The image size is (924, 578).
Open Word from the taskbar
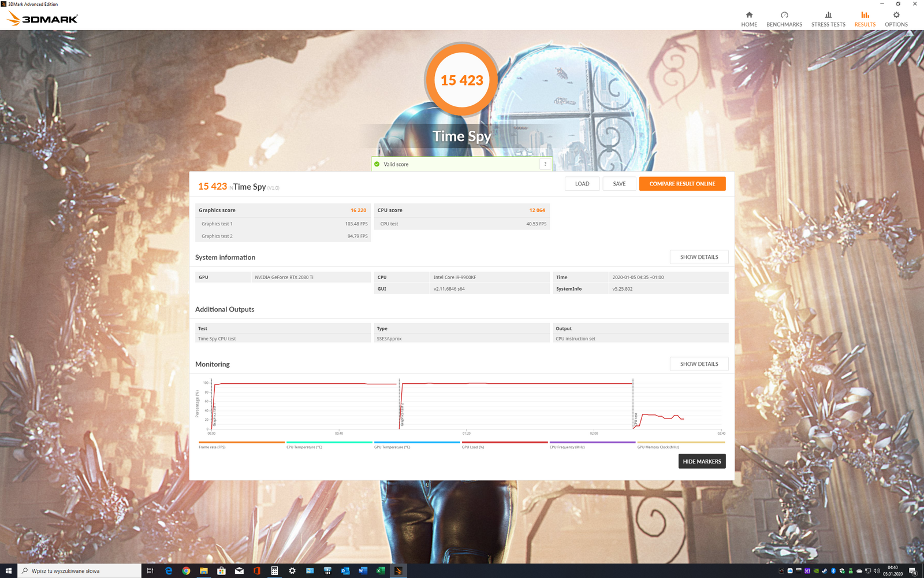tap(363, 570)
